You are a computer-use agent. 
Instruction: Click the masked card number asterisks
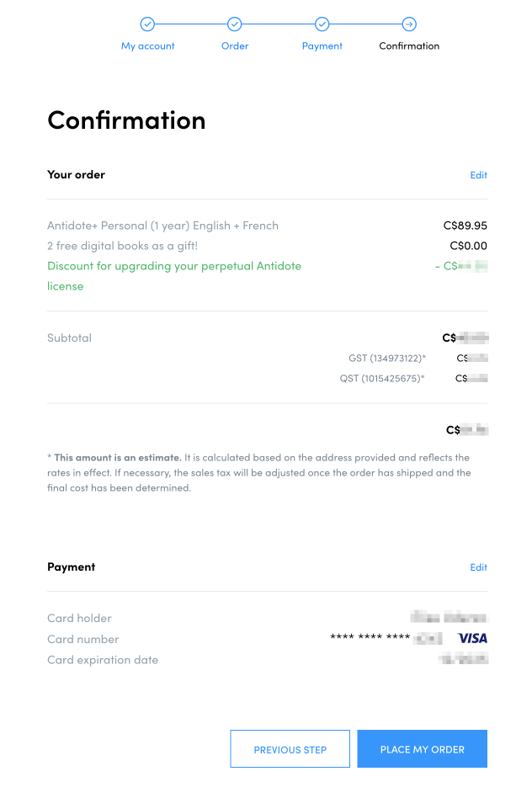click(370, 639)
